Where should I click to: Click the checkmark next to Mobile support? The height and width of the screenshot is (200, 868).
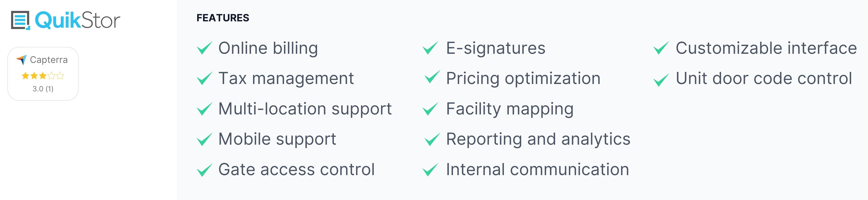tap(205, 139)
